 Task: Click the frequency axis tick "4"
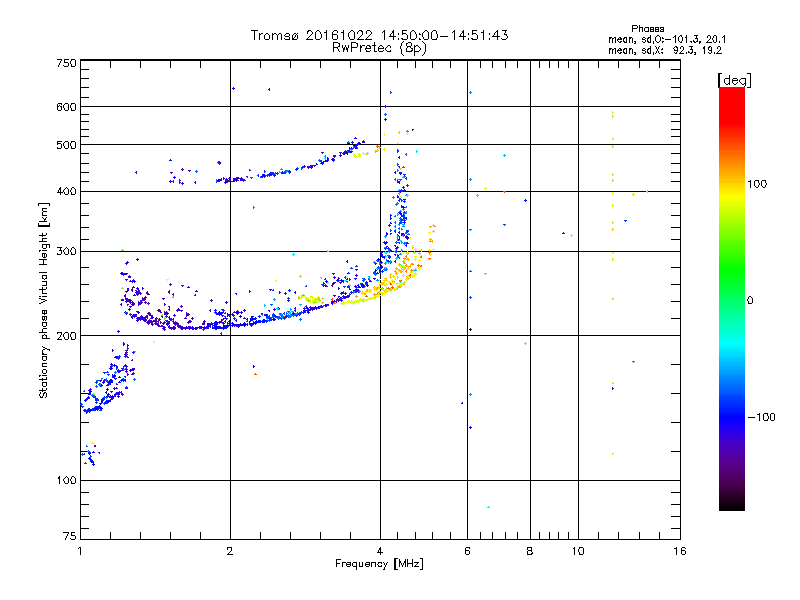[x=380, y=551]
